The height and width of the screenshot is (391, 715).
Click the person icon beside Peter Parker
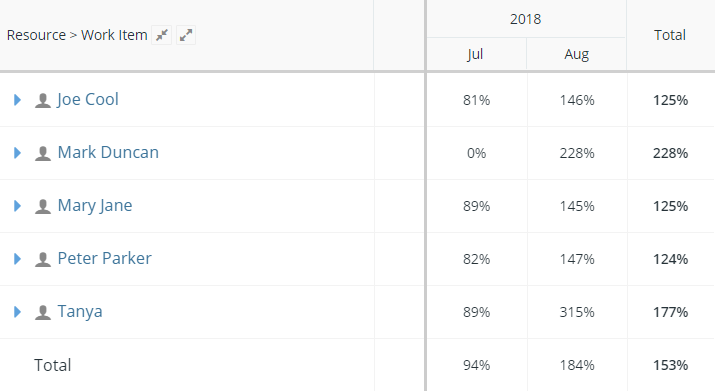tap(43, 259)
